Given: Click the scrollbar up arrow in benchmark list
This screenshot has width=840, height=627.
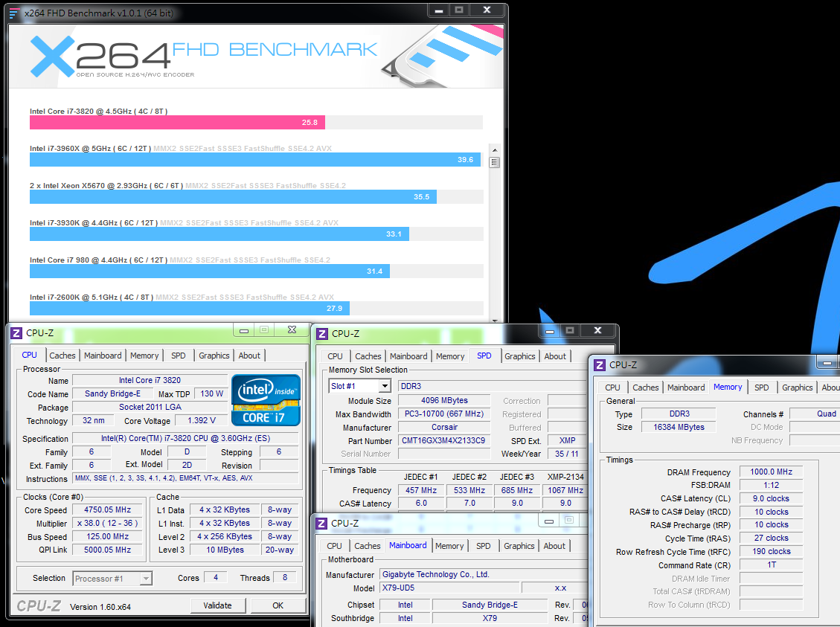Looking at the screenshot, I should [x=495, y=150].
